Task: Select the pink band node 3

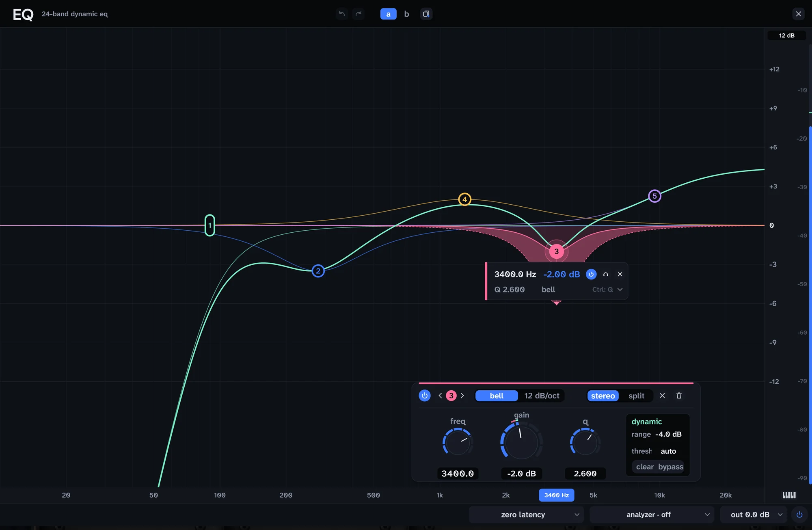Action: 557,251
